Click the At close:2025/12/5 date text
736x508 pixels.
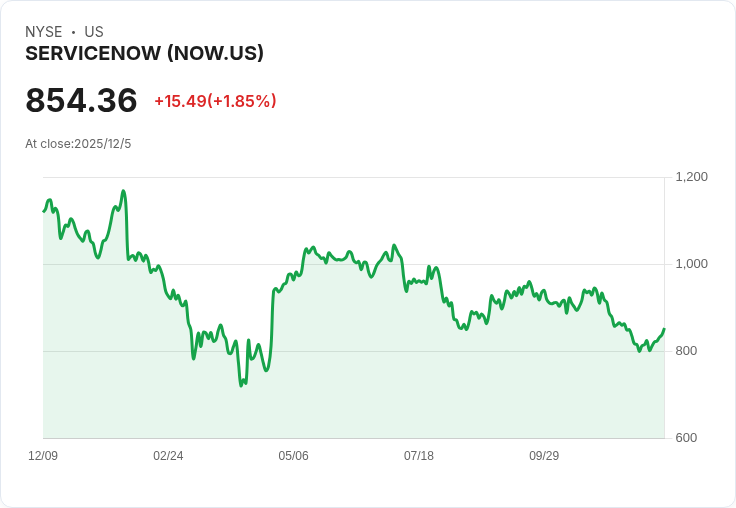coord(78,144)
